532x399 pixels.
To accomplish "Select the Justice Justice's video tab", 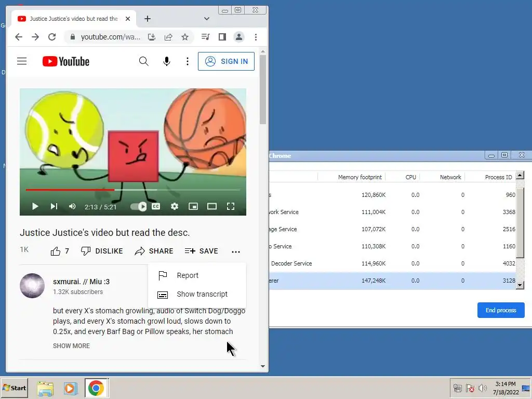I will (x=74, y=19).
